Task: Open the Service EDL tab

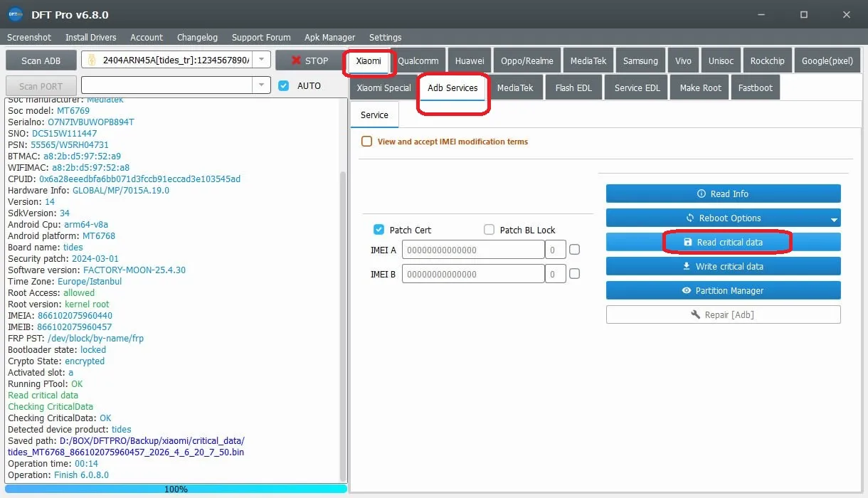Action: point(637,88)
